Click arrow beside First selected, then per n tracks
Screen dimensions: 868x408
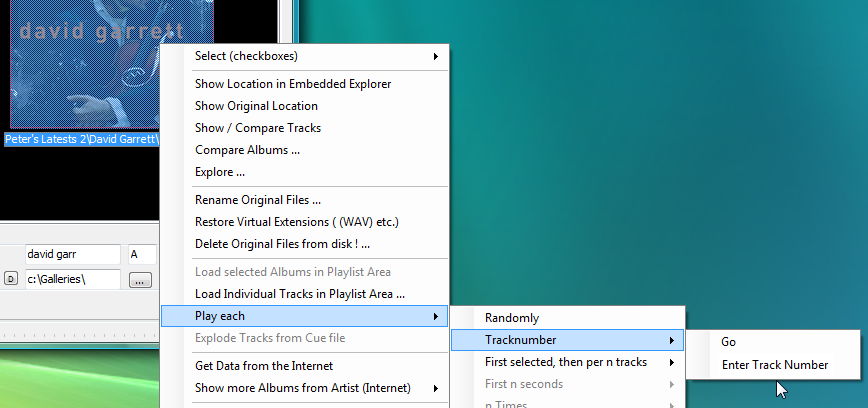672,363
